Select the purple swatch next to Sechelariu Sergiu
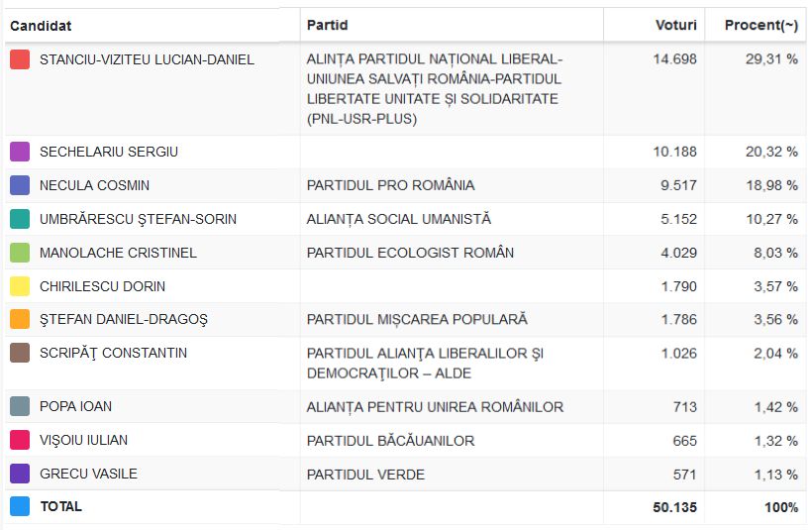 point(20,152)
